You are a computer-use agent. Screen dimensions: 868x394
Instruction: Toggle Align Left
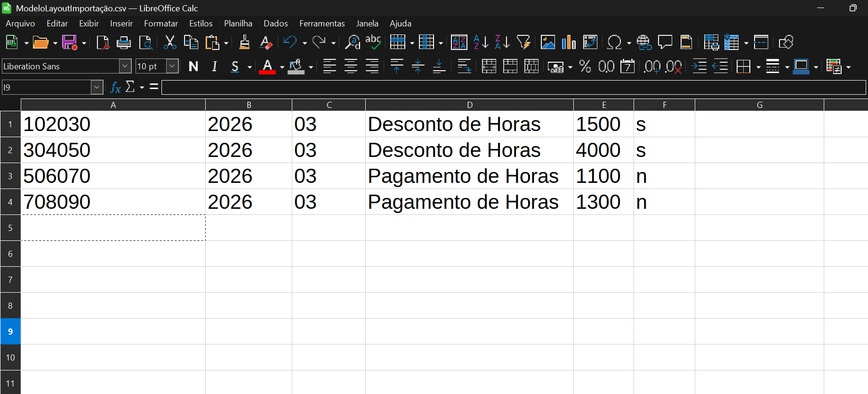[x=330, y=66]
